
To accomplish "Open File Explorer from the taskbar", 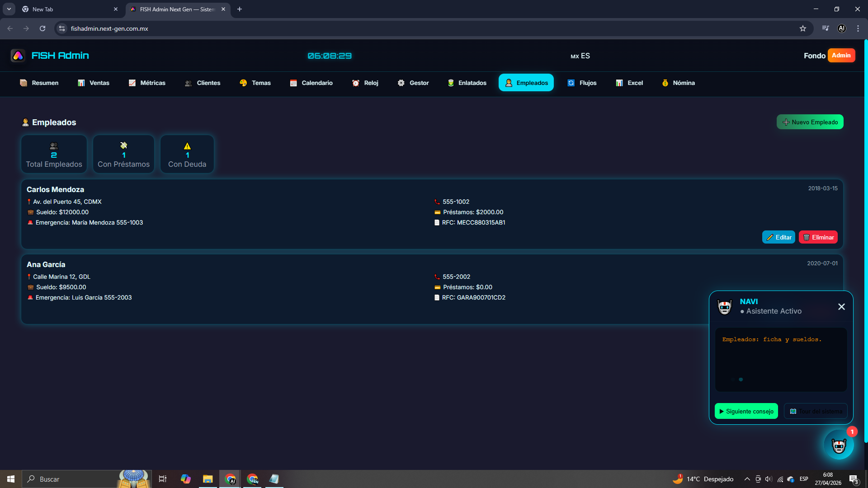I will pyautogui.click(x=208, y=479).
